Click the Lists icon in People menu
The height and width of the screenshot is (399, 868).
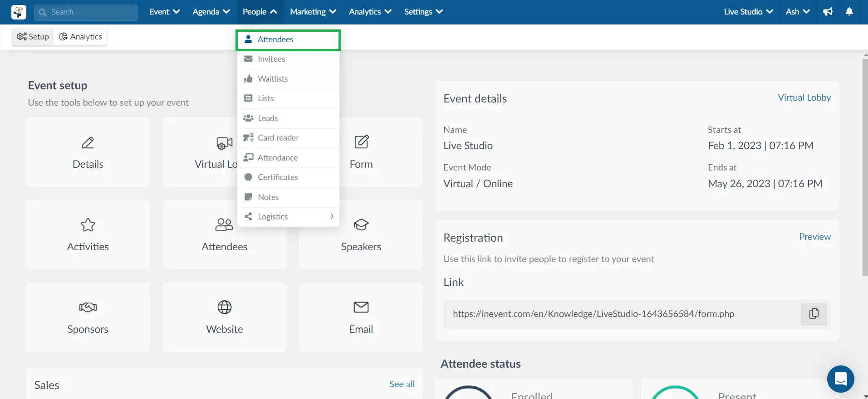248,98
